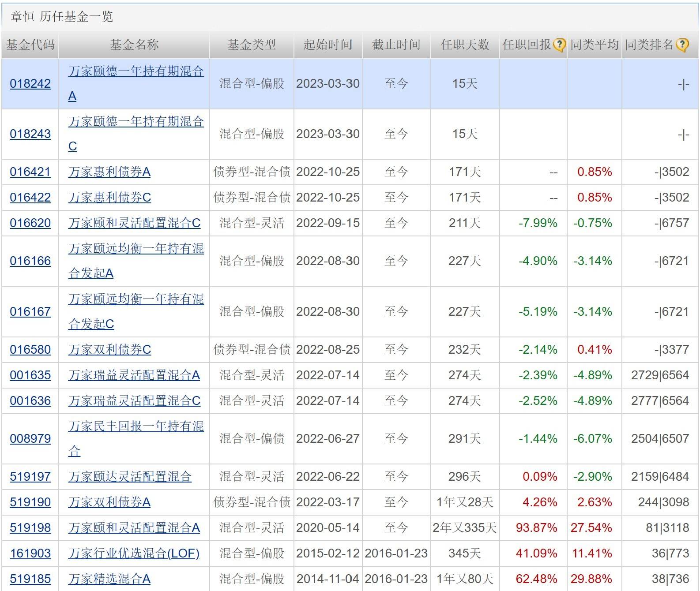Click the 2年又335天 tenure duration cell

[x=465, y=528]
